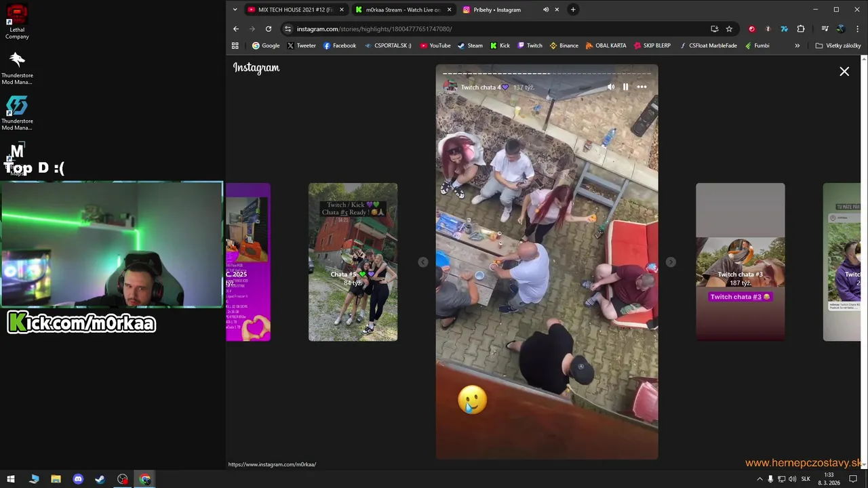Open Steam from the taskbar

pyautogui.click(x=100, y=479)
